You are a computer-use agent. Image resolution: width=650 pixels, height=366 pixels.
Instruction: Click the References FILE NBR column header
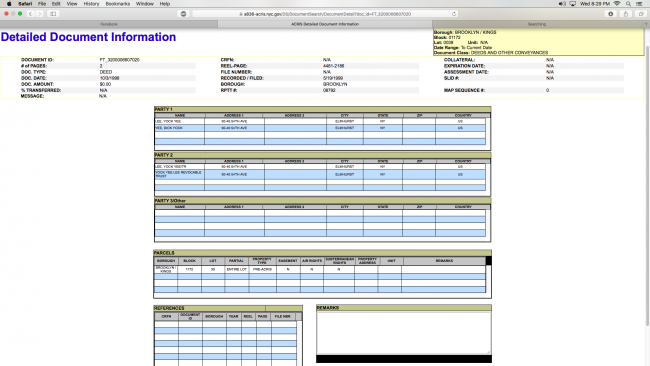282,316
